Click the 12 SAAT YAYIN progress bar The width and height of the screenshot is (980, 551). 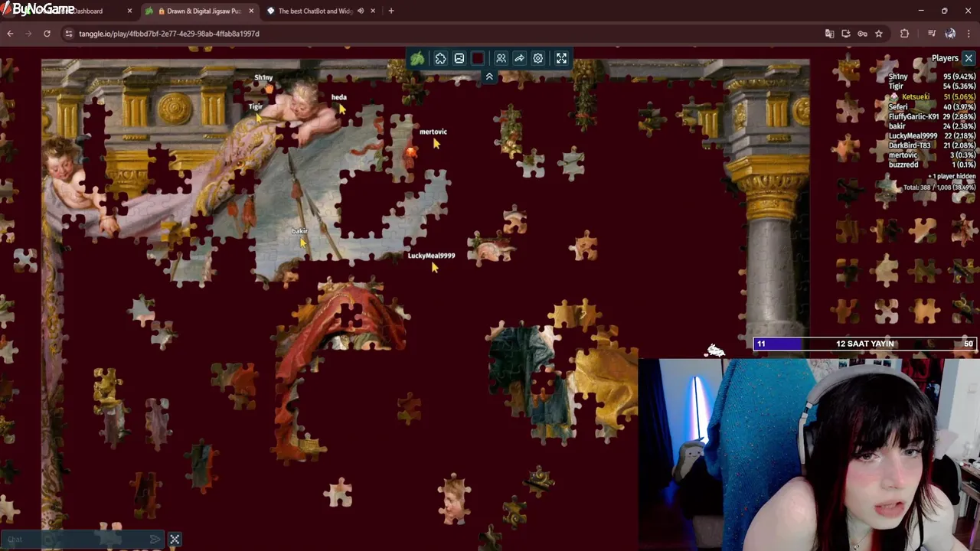pyautogui.click(x=865, y=344)
